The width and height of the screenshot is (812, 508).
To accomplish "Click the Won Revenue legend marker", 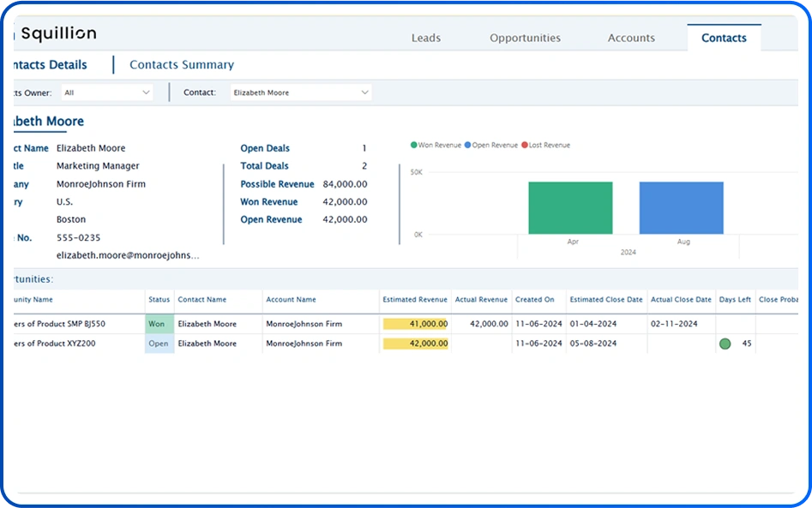I will (414, 146).
